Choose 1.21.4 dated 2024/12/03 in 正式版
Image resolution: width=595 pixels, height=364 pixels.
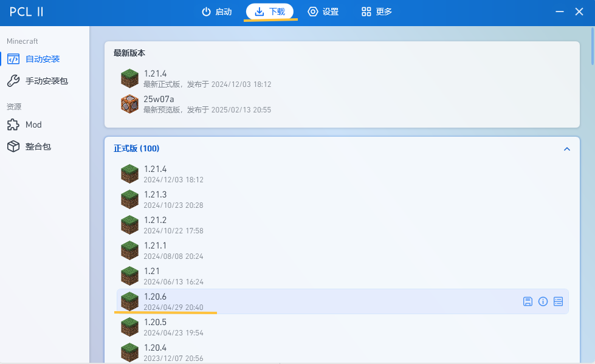(342, 174)
